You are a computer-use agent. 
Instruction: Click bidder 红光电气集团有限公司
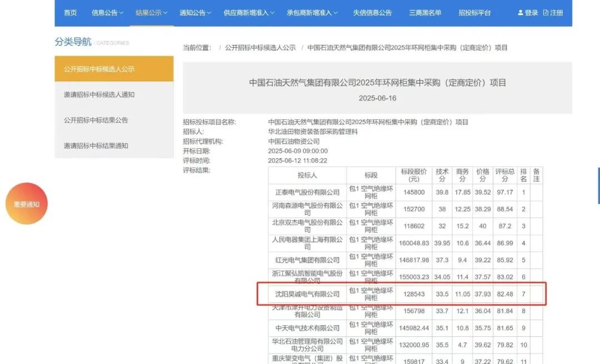[307, 260]
